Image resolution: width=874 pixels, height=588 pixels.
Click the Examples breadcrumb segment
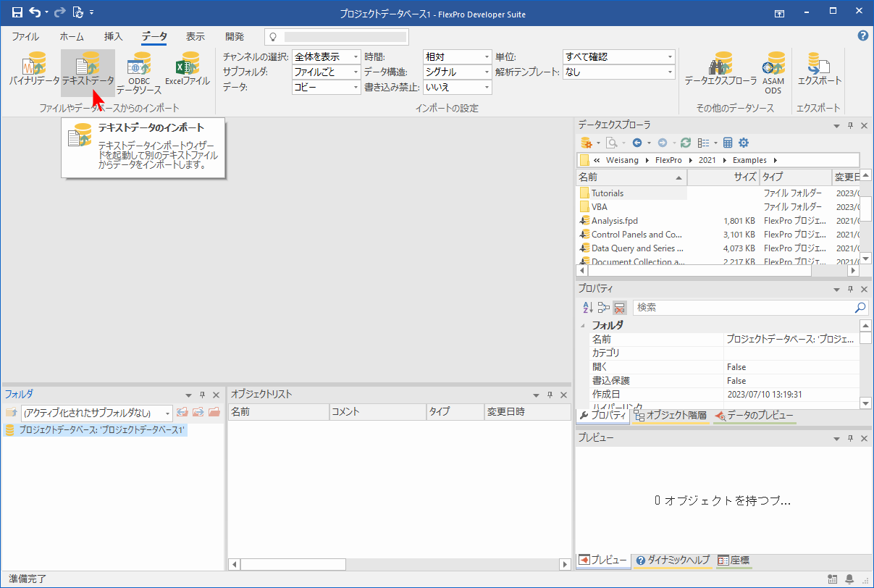[x=751, y=160]
